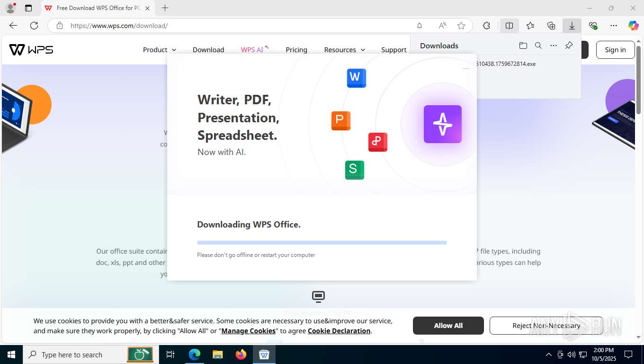Screen dimensions: 644x364
Task: Open Edge Settings and more menu
Action: coord(614,26)
